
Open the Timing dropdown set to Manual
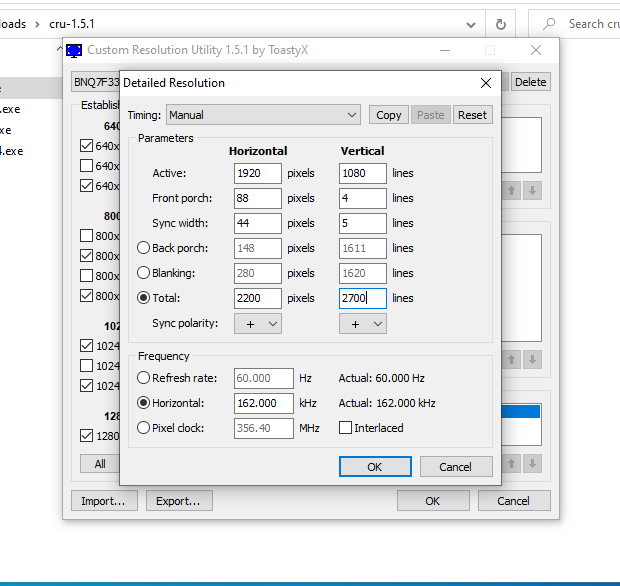pyautogui.click(x=263, y=115)
